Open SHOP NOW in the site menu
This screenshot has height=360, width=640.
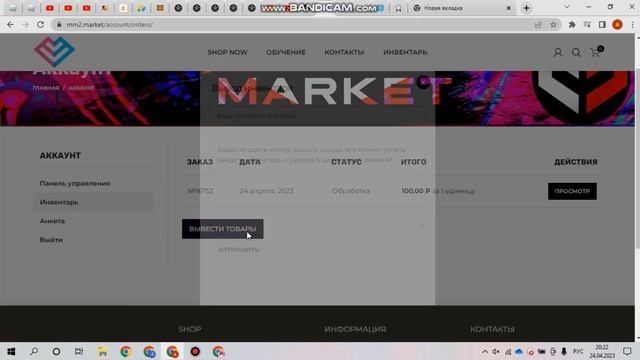coord(227,52)
